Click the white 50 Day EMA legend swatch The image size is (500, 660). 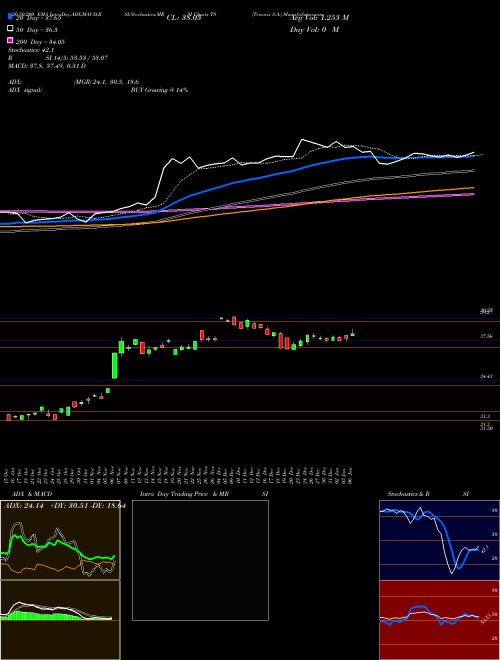(x=10, y=29)
